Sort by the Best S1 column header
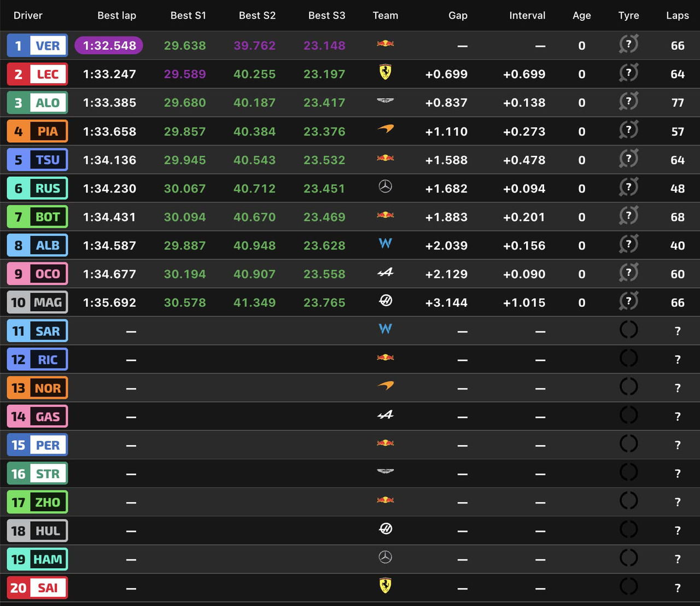700x606 pixels. tap(188, 15)
